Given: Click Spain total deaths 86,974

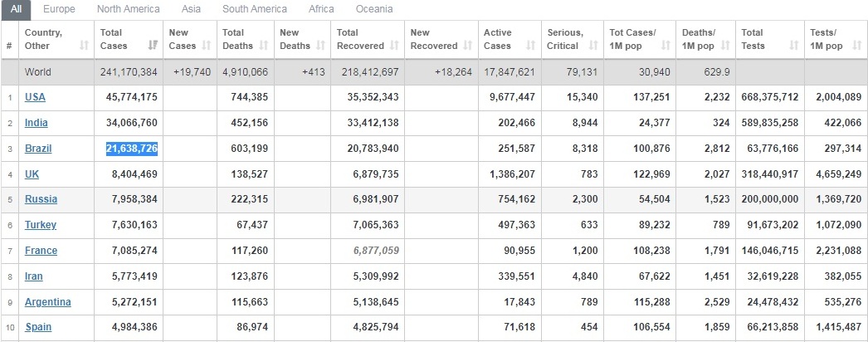Looking at the screenshot, I should click(x=252, y=326).
